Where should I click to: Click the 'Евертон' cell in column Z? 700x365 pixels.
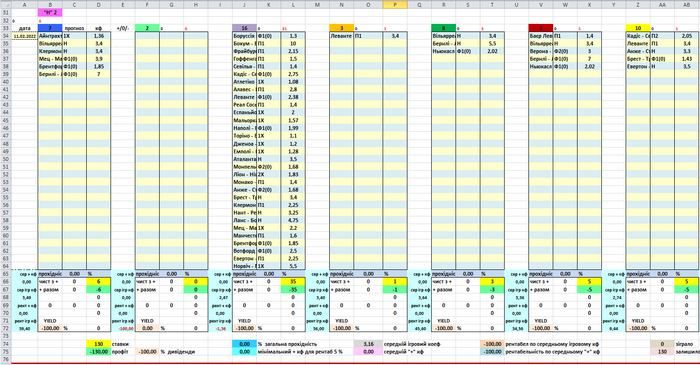(x=638, y=66)
